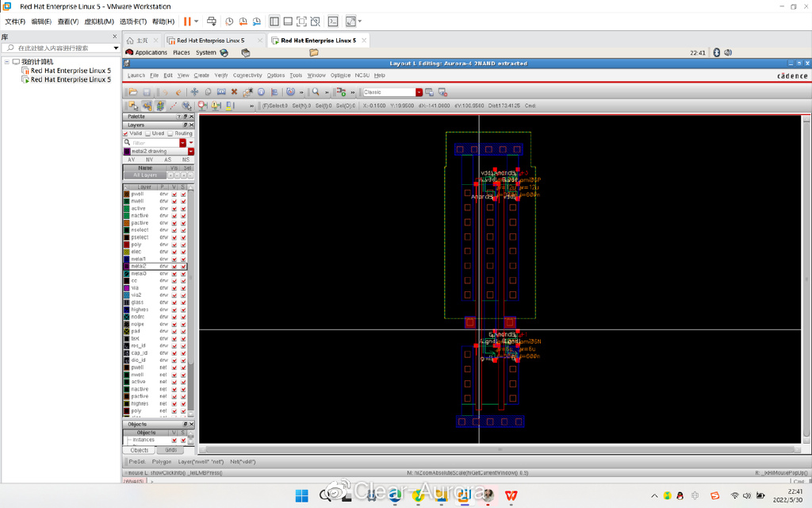The width and height of the screenshot is (812, 508).
Task: Toggle the Valid layers checkbox
Action: pos(125,133)
